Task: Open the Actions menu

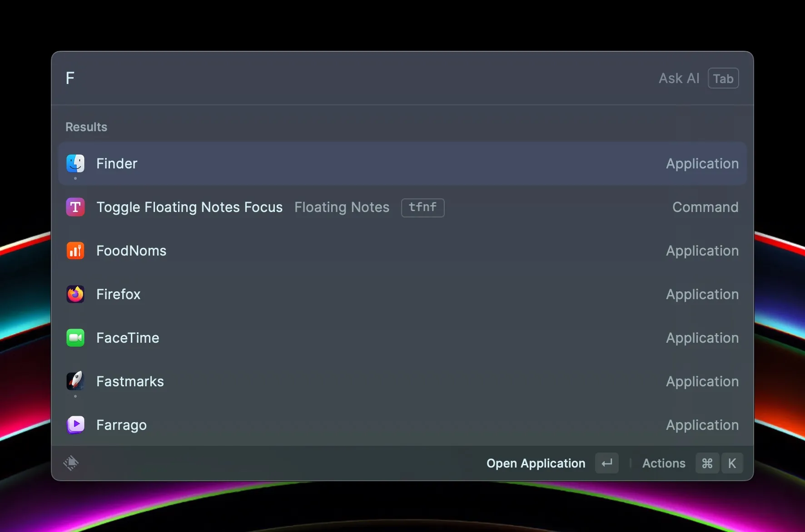Action: (664, 463)
